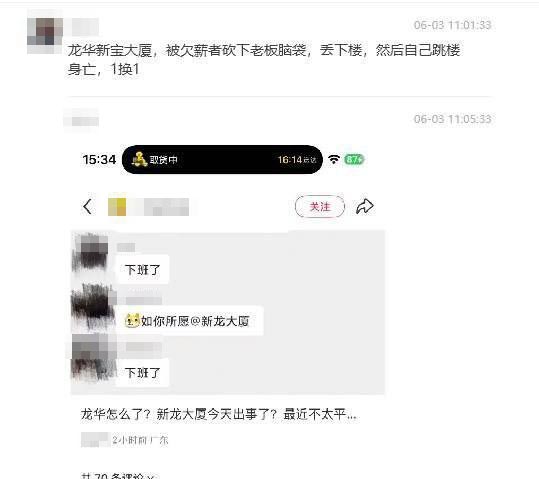This screenshot has width=539, height=479.
Task: Open the second scribbled chat avatar
Action: (93, 305)
